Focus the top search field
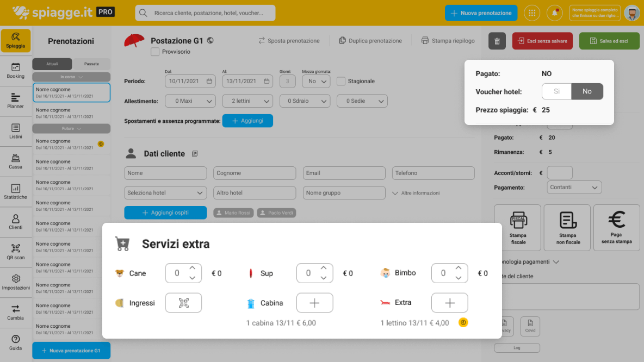 [x=206, y=13]
